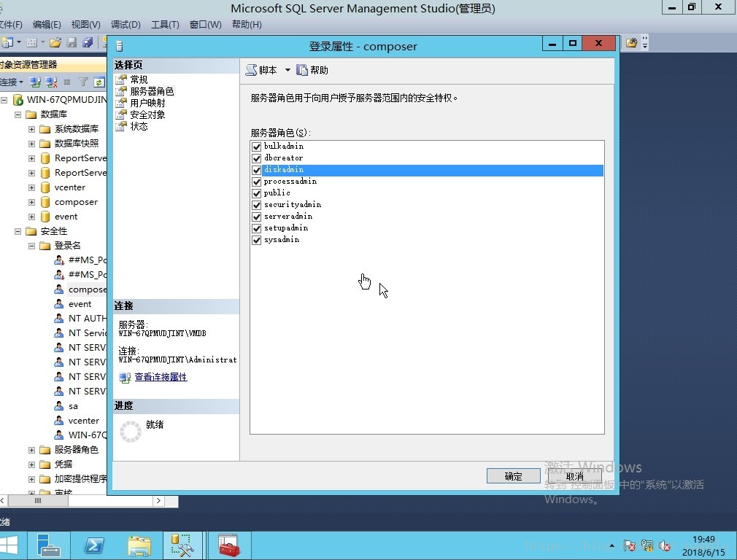Click the Help (帮助) icon in dialog
737x560 pixels.
(x=302, y=70)
